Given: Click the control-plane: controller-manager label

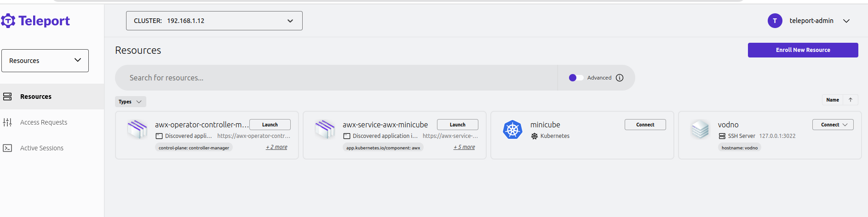Looking at the screenshot, I should click(194, 148).
